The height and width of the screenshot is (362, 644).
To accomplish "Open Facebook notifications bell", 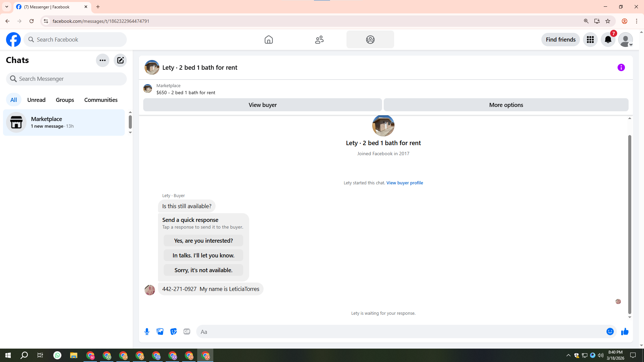I will click(x=608, y=40).
